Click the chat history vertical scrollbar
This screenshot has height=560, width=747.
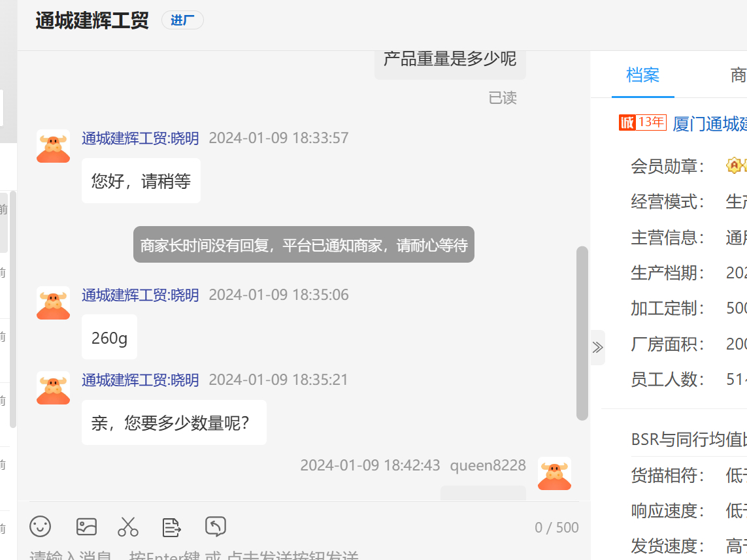point(582,333)
